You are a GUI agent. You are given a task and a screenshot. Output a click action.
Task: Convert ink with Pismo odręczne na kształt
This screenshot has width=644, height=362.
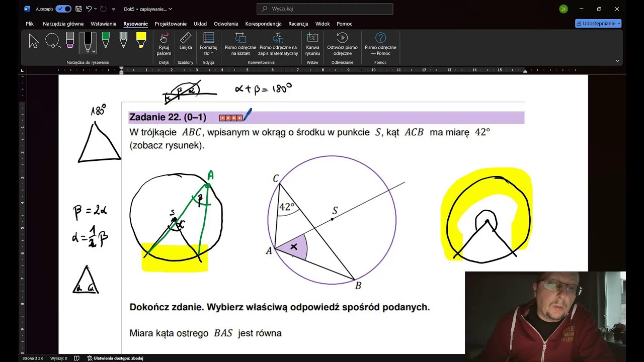[240, 44]
